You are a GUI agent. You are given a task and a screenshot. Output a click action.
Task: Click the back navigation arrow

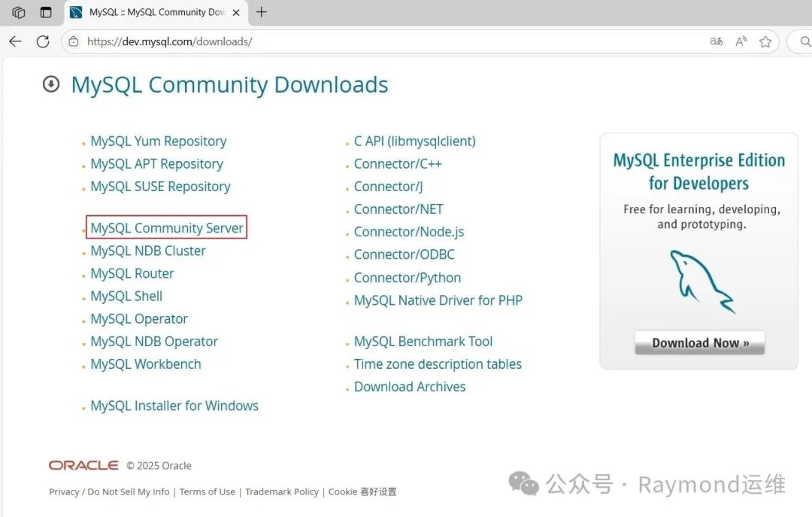15,41
